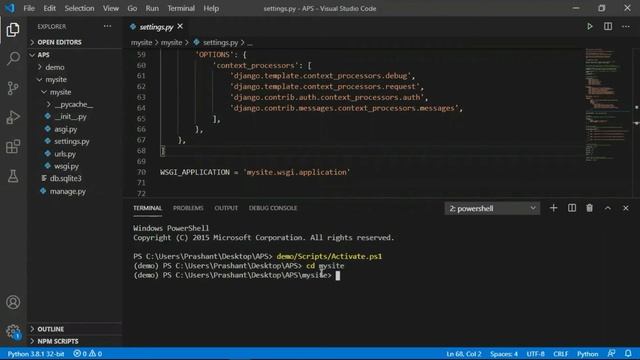The height and width of the screenshot is (360, 640).
Task: Show errors and warnings count in status bar
Action: pos(87,354)
